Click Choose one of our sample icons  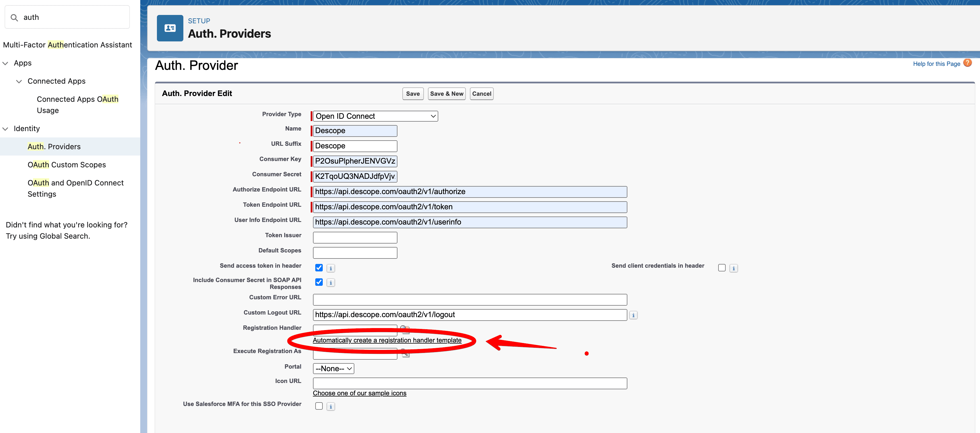click(x=359, y=393)
